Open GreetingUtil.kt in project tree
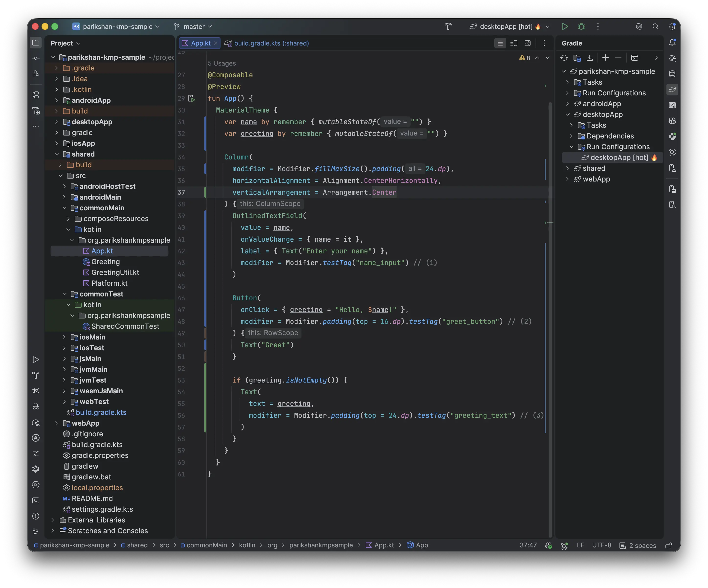Viewport: 708px width, 588px height. [115, 272]
